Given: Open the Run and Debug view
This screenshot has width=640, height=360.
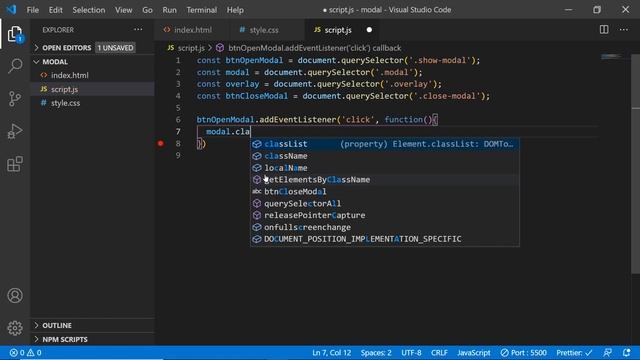Looking at the screenshot, I should [x=15, y=131].
